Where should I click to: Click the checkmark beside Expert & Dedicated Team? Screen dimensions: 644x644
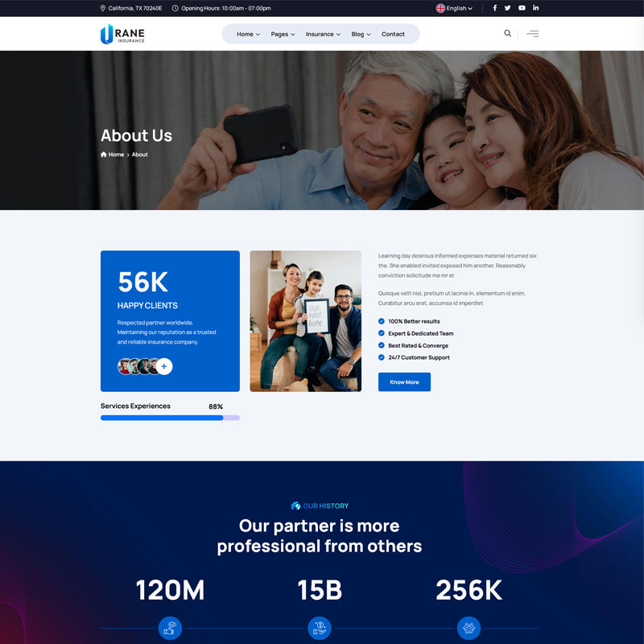coord(382,333)
